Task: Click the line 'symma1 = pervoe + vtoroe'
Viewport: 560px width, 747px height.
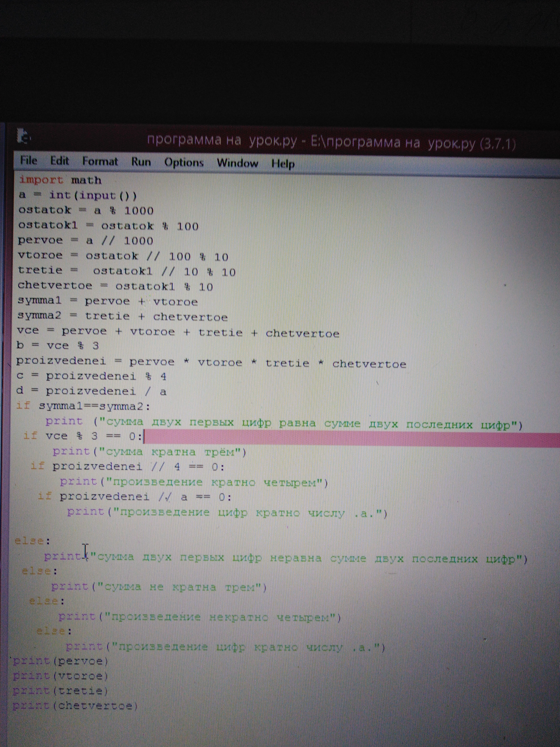Action: (x=108, y=301)
